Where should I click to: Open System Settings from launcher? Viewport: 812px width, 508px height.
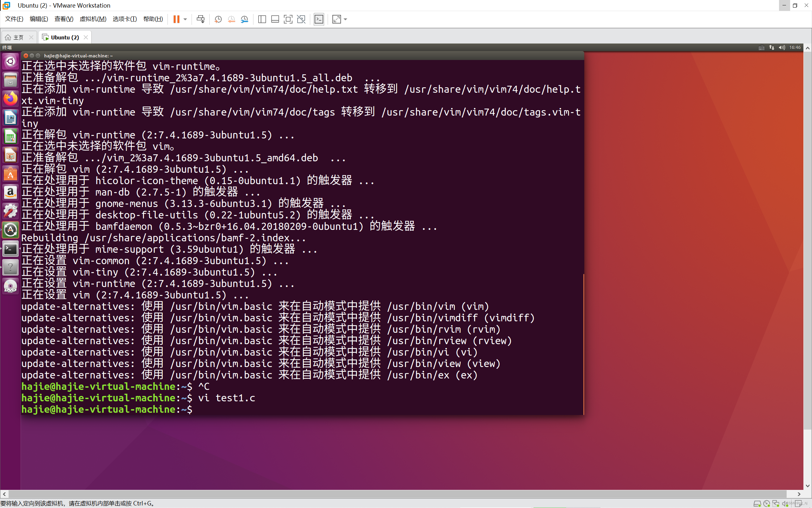click(10, 211)
